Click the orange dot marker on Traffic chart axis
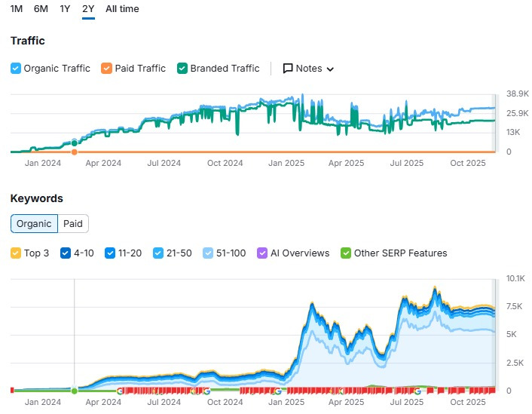This screenshot has height=414, width=532. coord(74,152)
